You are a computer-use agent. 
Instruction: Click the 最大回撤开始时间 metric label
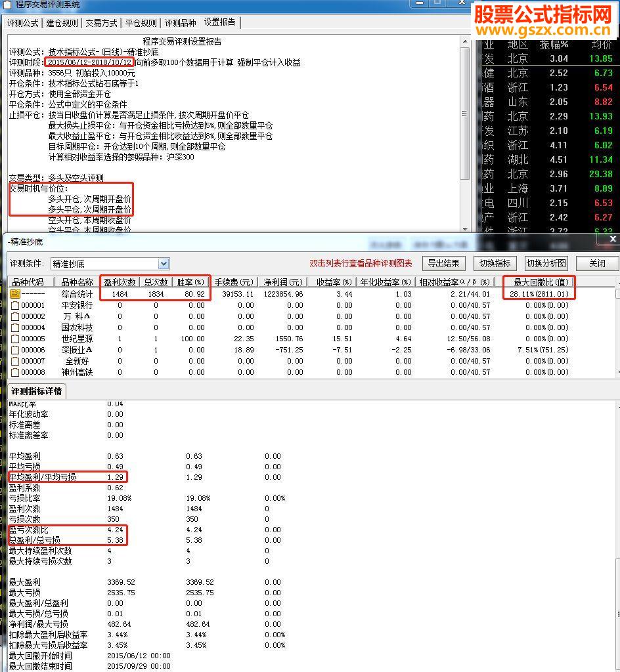click(x=41, y=656)
